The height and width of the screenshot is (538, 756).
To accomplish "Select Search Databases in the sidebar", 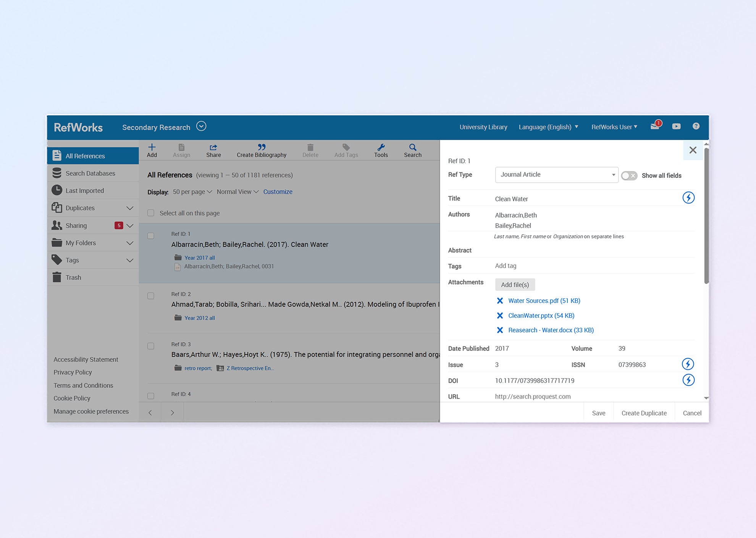I will click(x=90, y=173).
